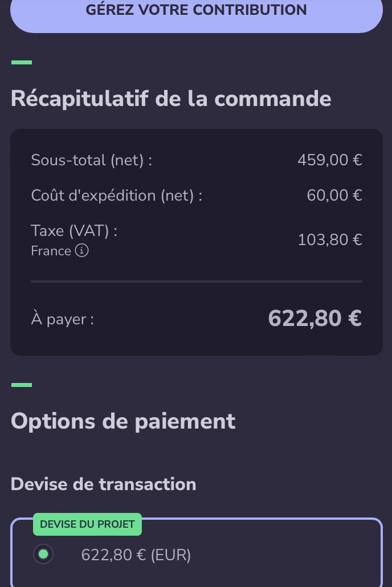Click the France country text under tax
The height and width of the screenshot is (587, 392).
51,251
